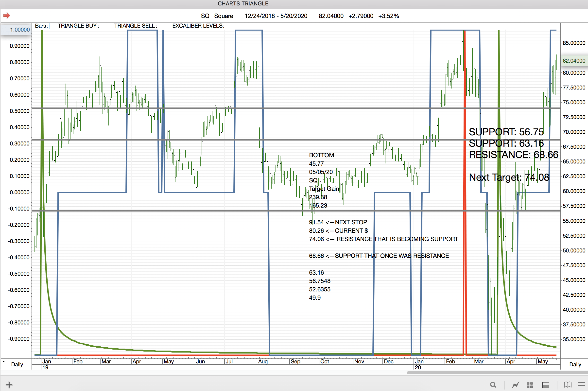Toggle the split lower pane icon
The width and height of the screenshot is (588, 391).
pyautogui.click(x=546, y=385)
